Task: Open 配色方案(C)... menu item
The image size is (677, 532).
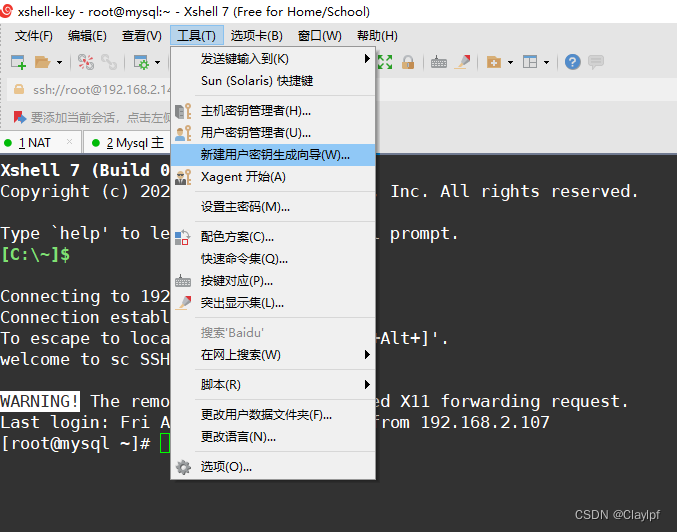Action: 273,237
